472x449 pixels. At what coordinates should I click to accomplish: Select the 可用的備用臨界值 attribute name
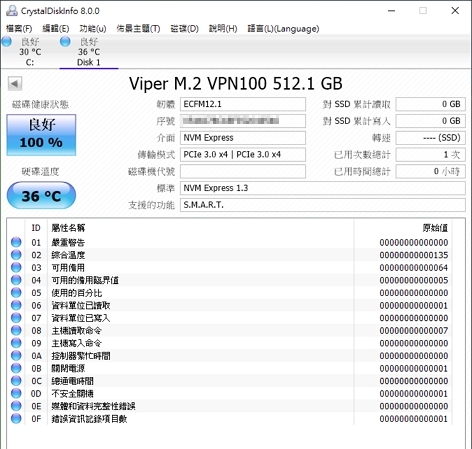85,280
